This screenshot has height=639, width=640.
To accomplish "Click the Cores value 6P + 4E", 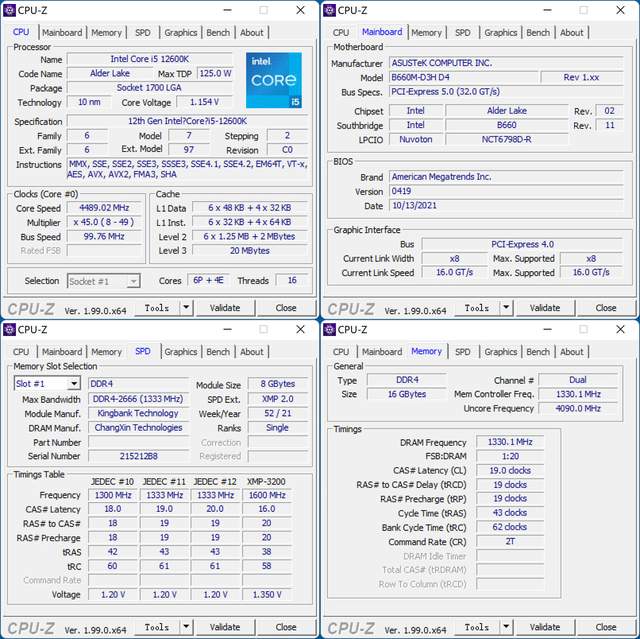I will pyautogui.click(x=208, y=280).
